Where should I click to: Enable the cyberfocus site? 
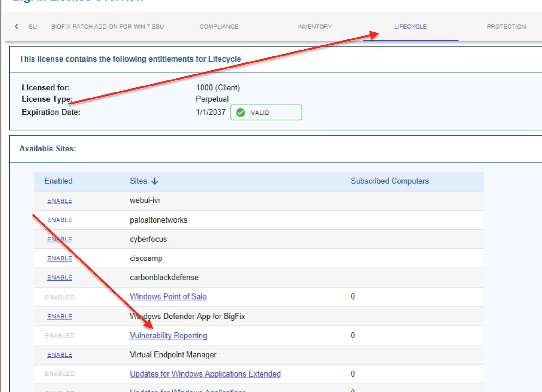pyautogui.click(x=60, y=240)
